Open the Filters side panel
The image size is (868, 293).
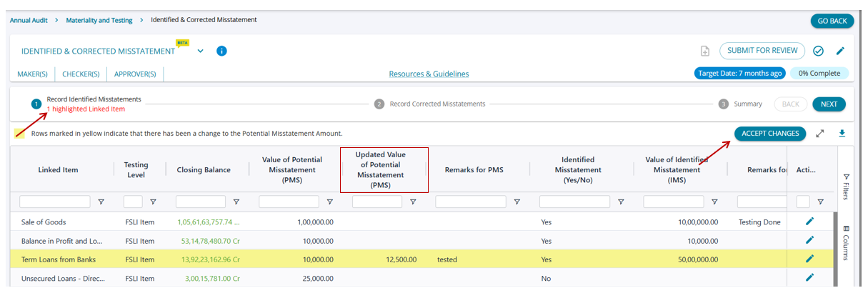point(847,186)
